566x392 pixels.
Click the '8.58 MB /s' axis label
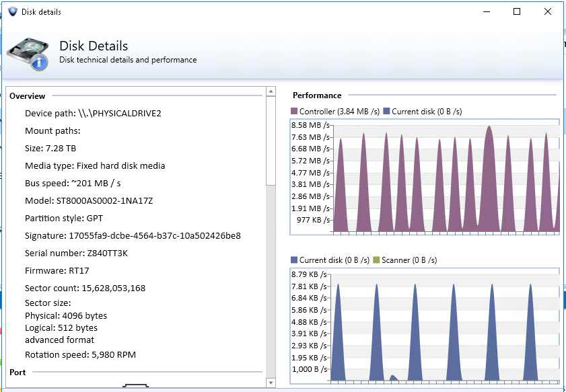click(x=310, y=125)
